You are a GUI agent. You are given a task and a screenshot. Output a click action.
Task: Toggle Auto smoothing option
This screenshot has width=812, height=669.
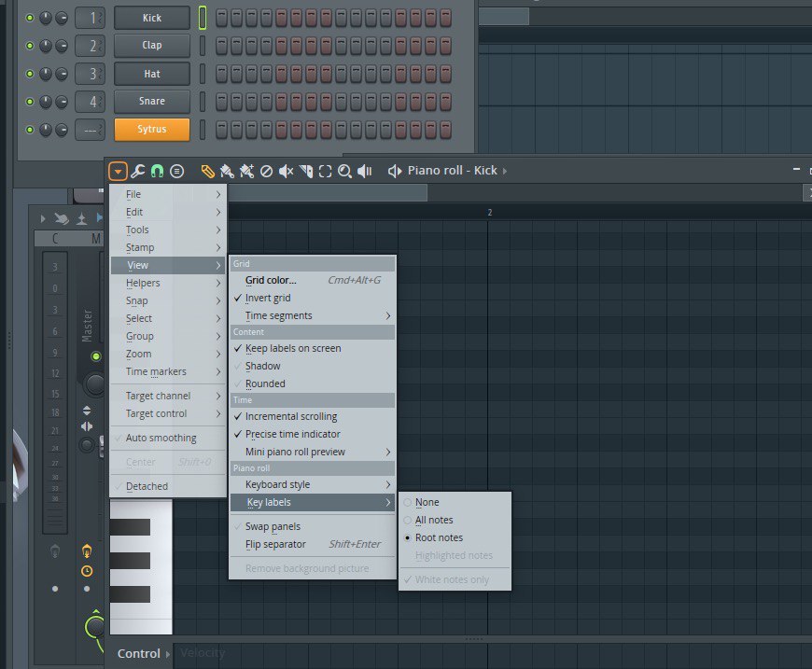point(168,438)
